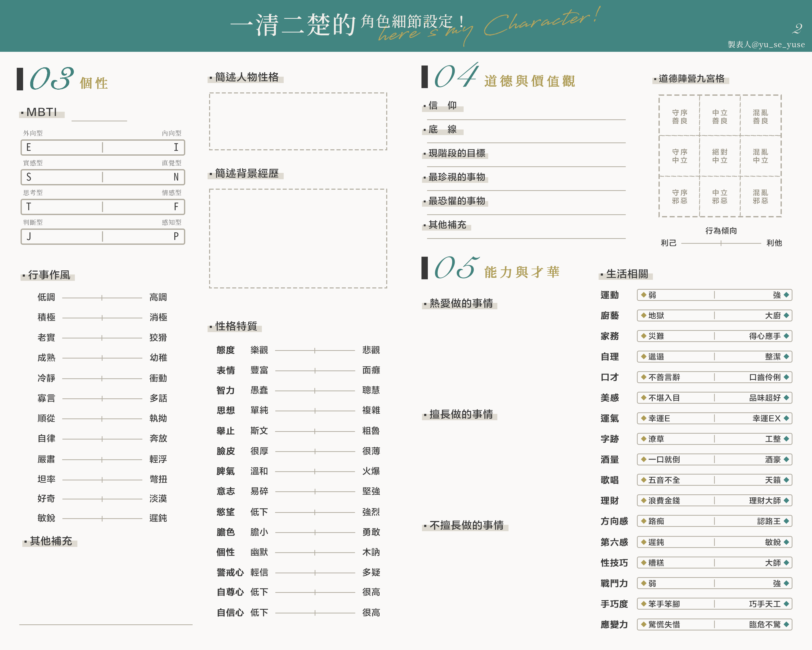Click the 歌唱 五音不全–天籟 bar
The height and width of the screenshot is (650, 812).
[715, 480]
